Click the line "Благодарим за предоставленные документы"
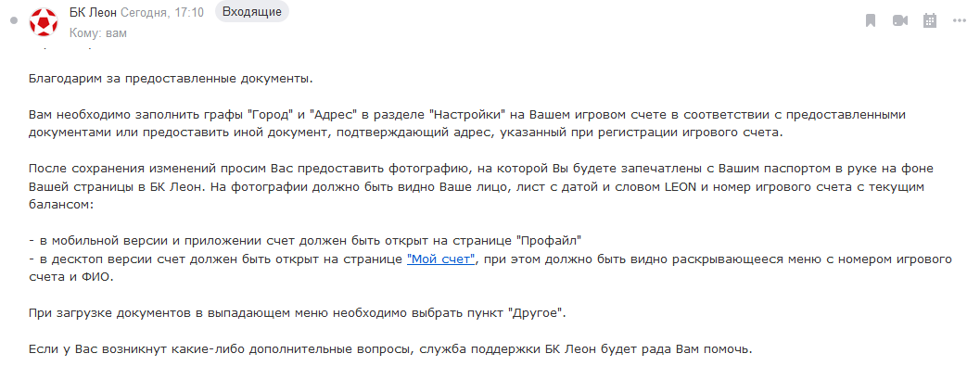This screenshot has height=379, width=980. 171,80
